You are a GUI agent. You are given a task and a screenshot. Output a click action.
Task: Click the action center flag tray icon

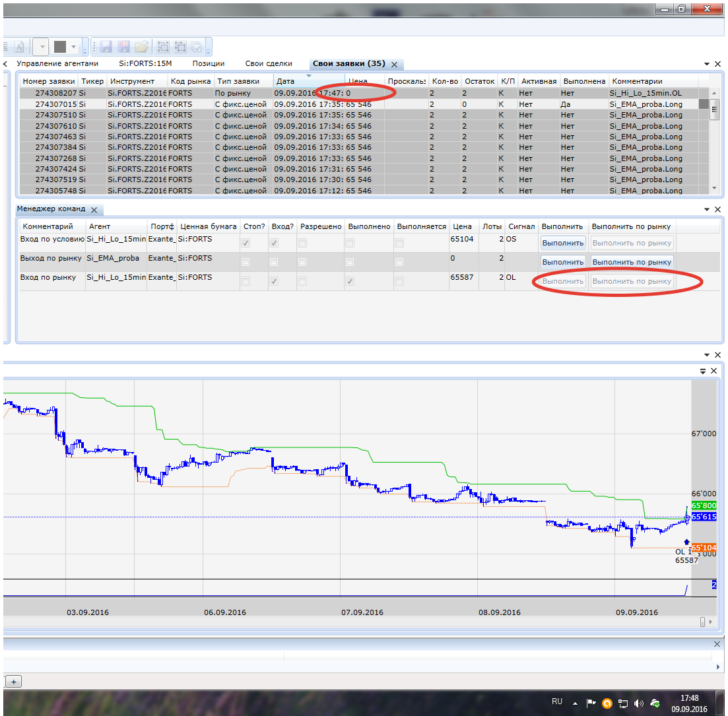point(591,703)
